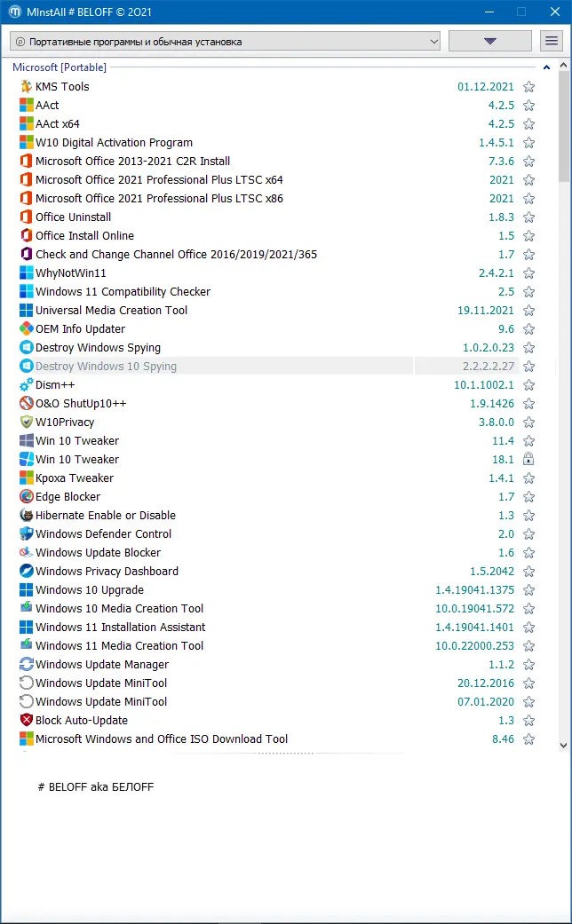Click the Microsoft Windows and Office ISO Download Tool icon
The width and height of the screenshot is (572, 924).
pos(26,739)
